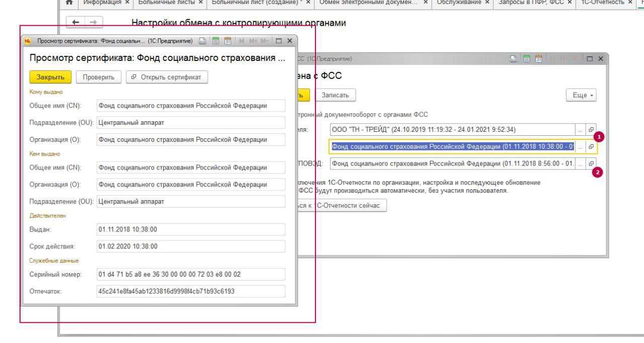Click Общее имя (CN) field under Кем выдано
This screenshot has width=644, height=343.
tap(190, 167)
